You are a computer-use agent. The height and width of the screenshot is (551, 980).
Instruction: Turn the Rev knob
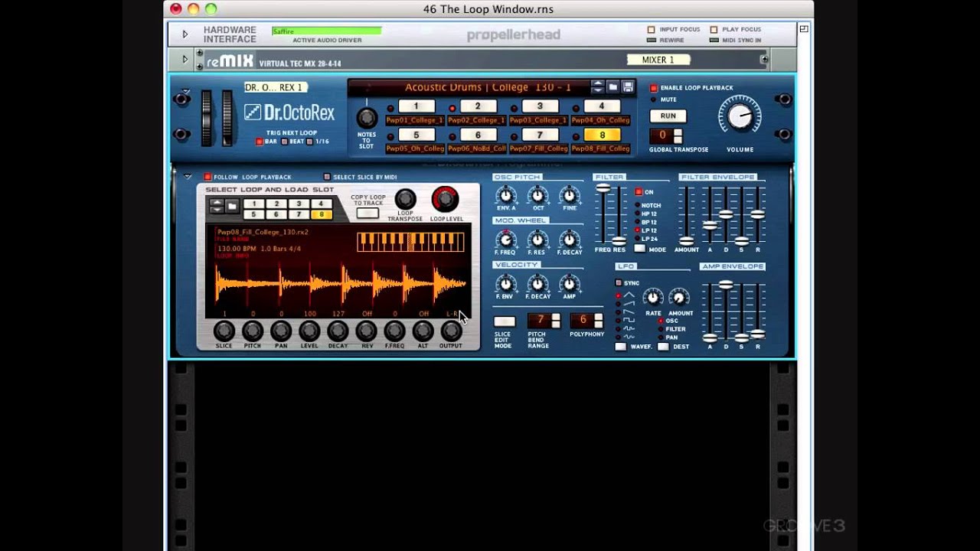pos(366,331)
